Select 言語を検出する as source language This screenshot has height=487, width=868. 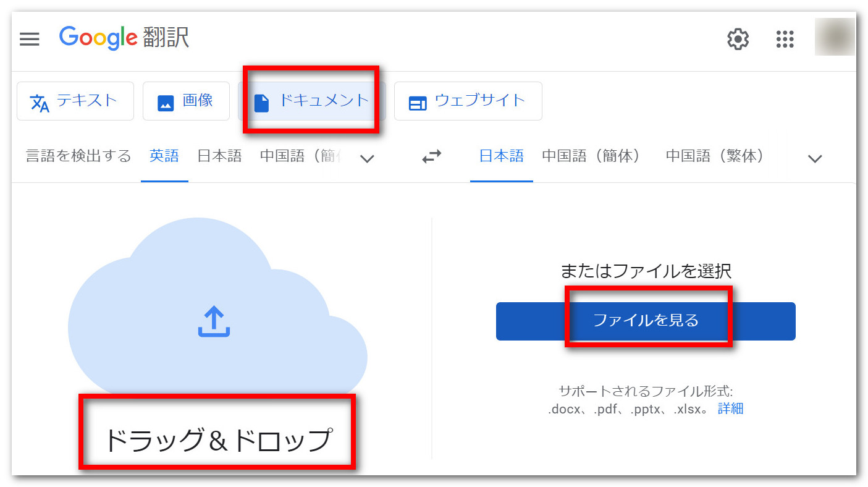tap(78, 156)
